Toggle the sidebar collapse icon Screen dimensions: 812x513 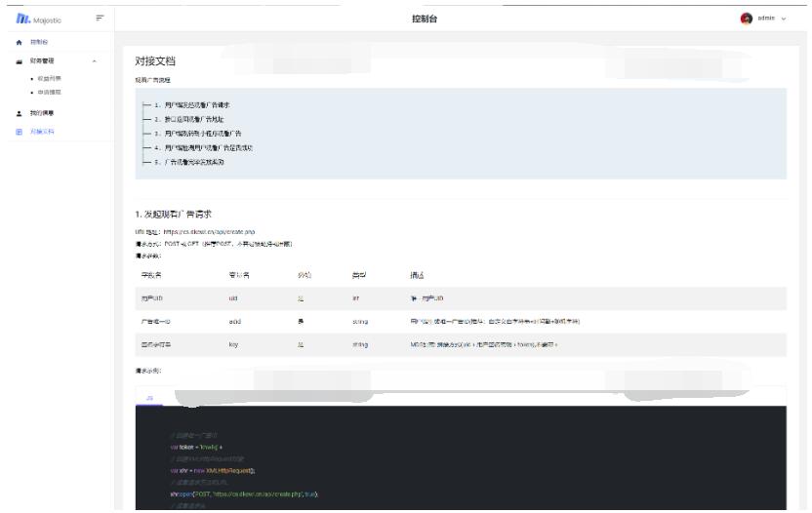(x=100, y=20)
